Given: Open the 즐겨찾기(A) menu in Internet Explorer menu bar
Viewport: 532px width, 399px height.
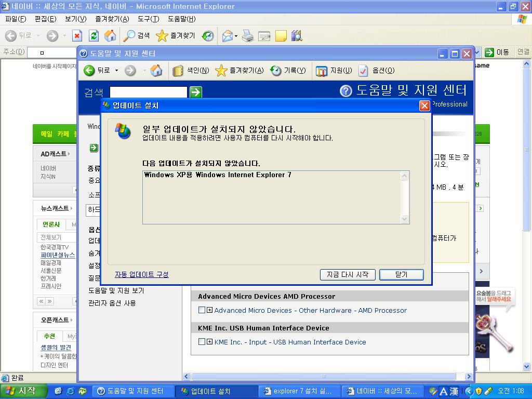Looking at the screenshot, I should pos(112,19).
